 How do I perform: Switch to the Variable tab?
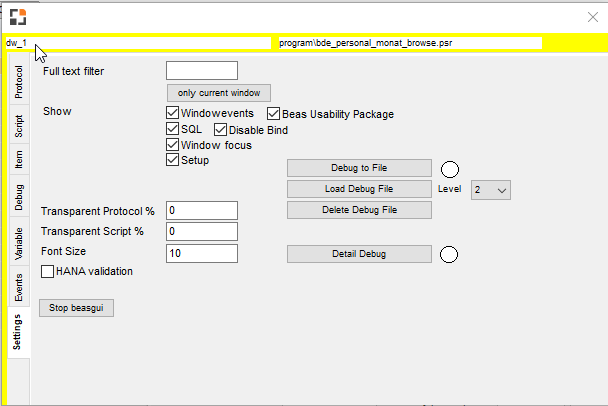click(18, 243)
